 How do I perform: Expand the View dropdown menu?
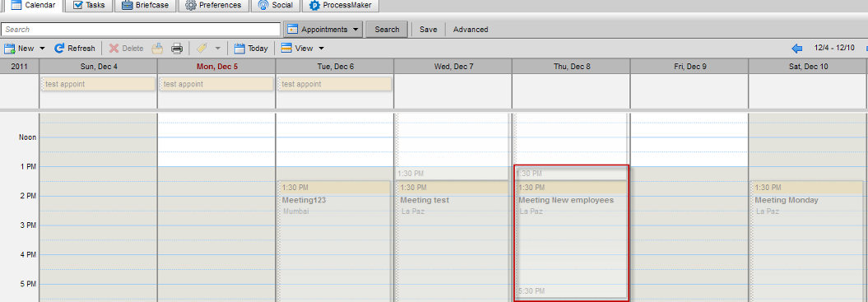pos(302,49)
